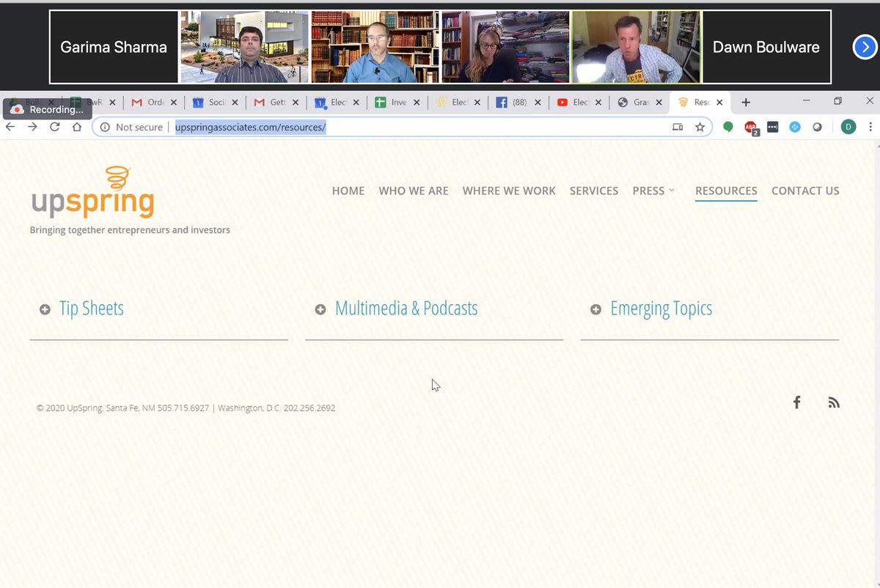Screen dimensions: 880x588
Task: Open the Chrome profile avatar D
Action: [x=848, y=127]
